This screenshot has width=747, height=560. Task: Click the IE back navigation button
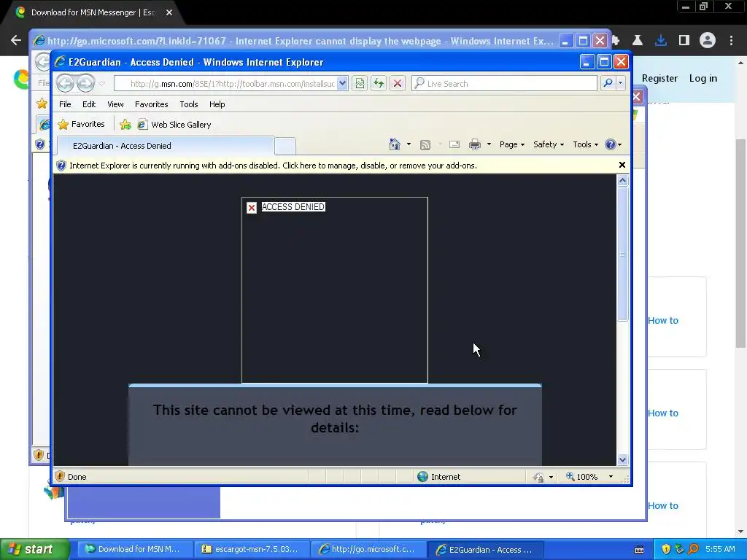[x=65, y=83]
